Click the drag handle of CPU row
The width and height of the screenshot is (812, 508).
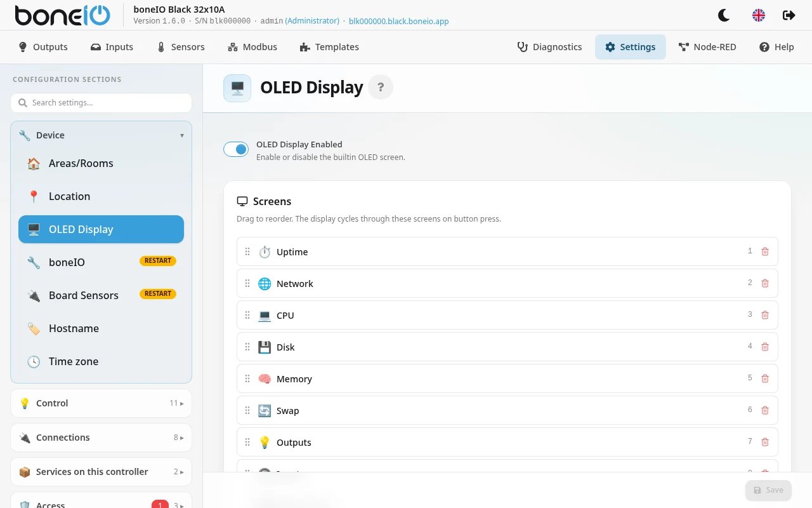pos(247,315)
